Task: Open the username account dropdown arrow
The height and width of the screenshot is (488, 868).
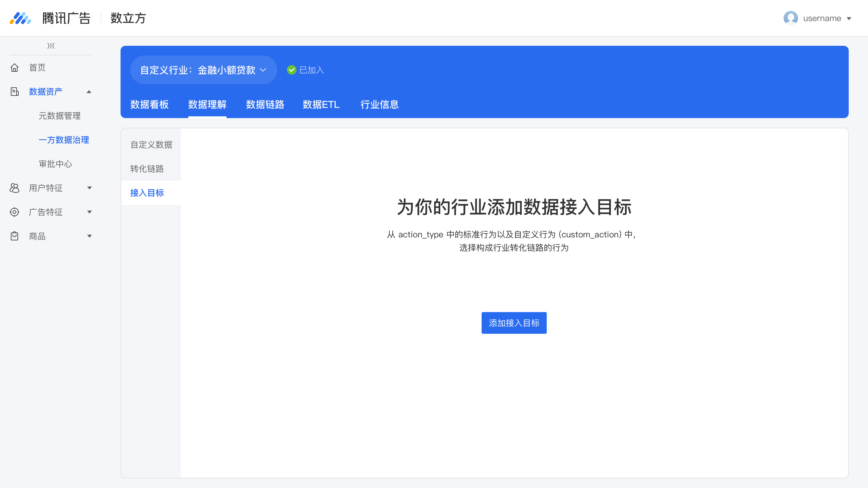Action: point(849,18)
